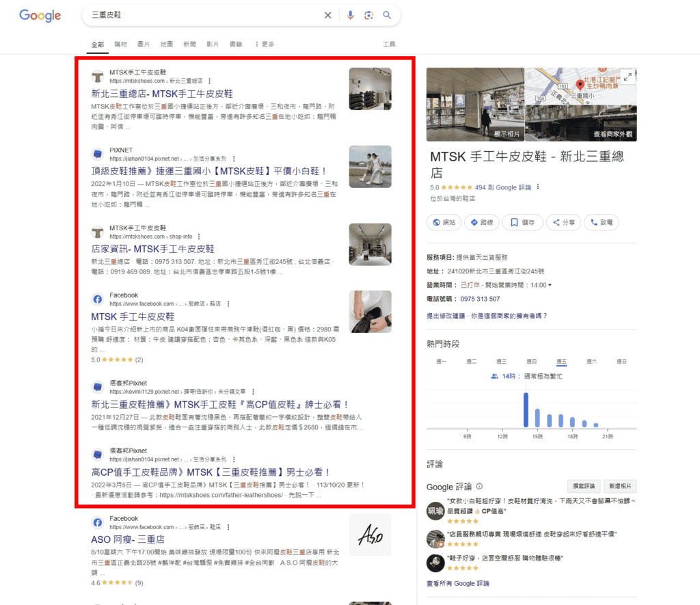Open Google Lens image search icon
This screenshot has width=700, height=605.
(x=368, y=15)
